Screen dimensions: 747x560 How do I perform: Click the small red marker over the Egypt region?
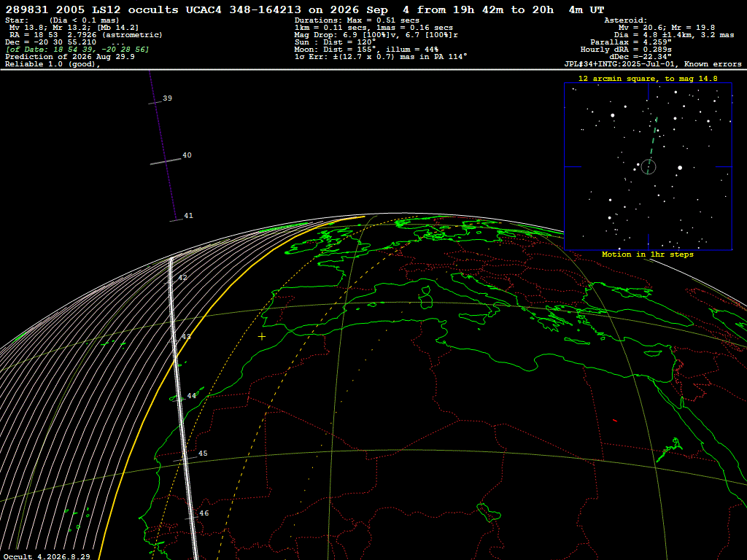[615, 421]
